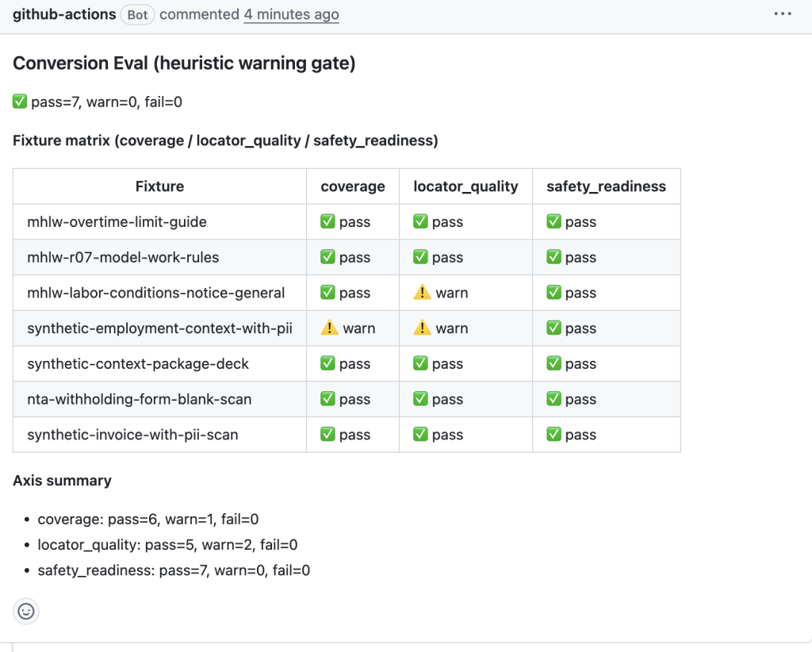The height and width of the screenshot is (652, 812).
Task: Click the Axis summary heading
Action: point(62,481)
